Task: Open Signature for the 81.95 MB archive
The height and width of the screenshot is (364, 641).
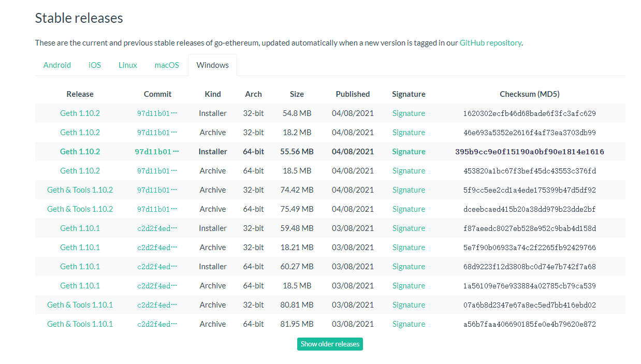Action: coord(409,324)
